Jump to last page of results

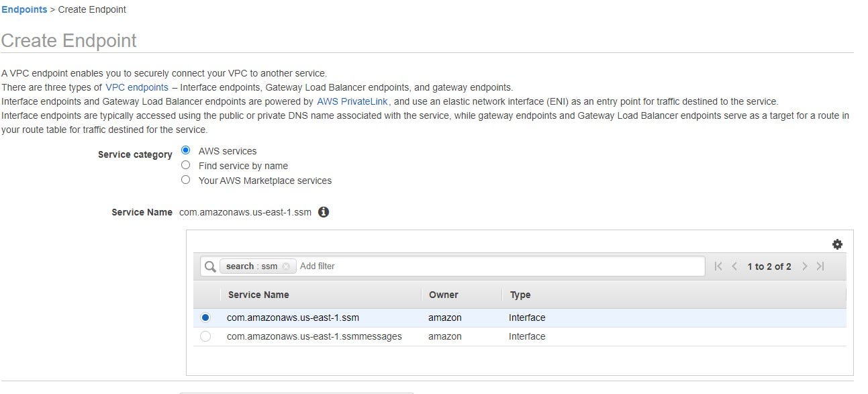point(820,266)
